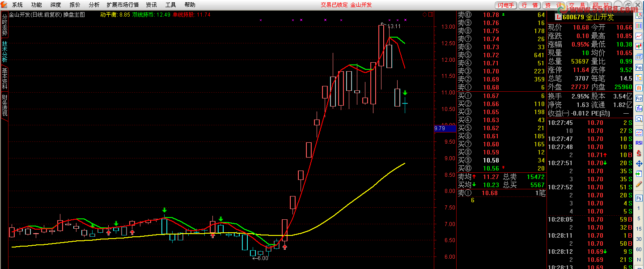Switch to 1-minute period
Screen dimensions: 644x269
click(x=639, y=208)
